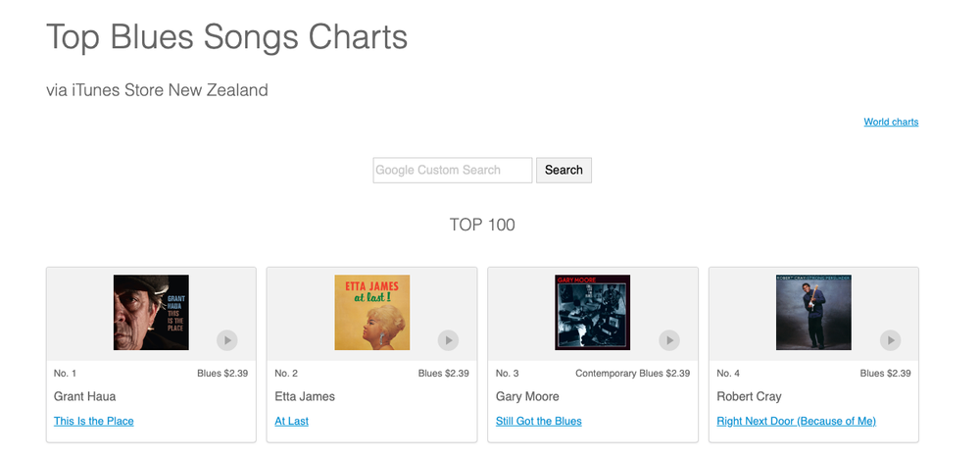
Task: Click Grant Haua artist name
Action: coord(84,396)
